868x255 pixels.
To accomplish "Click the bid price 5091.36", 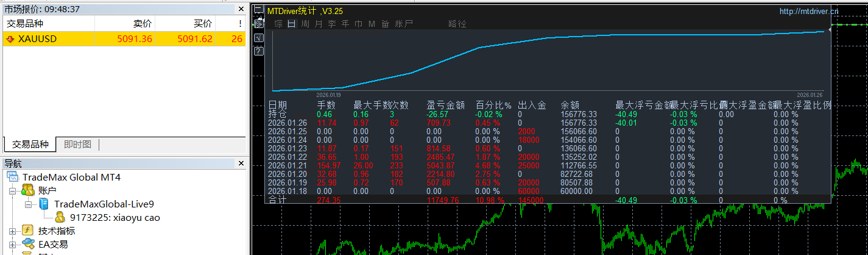I will click(x=134, y=39).
